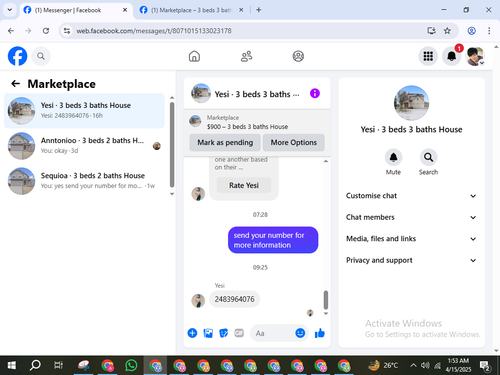500x375 pixels.
Task: Open the Notifications bell with red badge
Action: [x=452, y=56]
